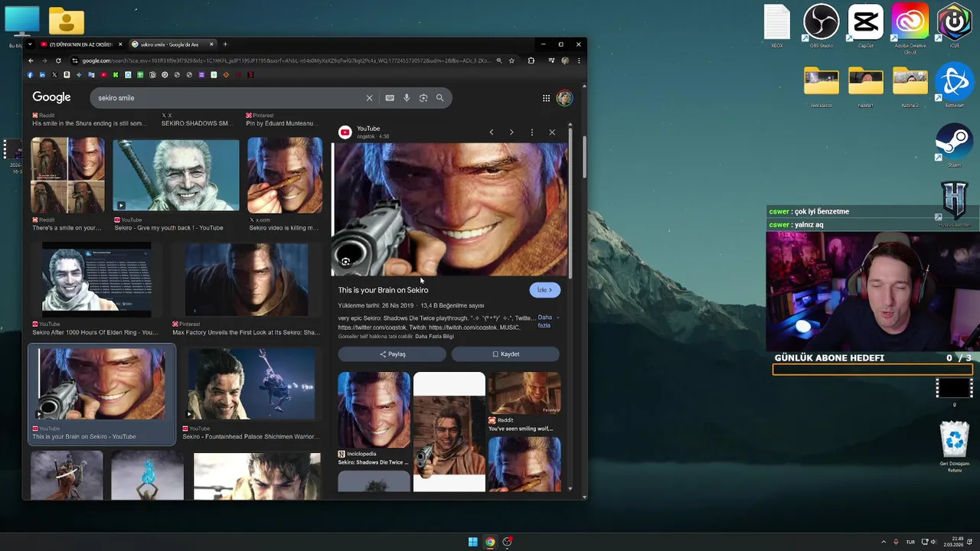The height and width of the screenshot is (551, 980).
Task: Open CapCut desktop shortcut
Action: 865,27
